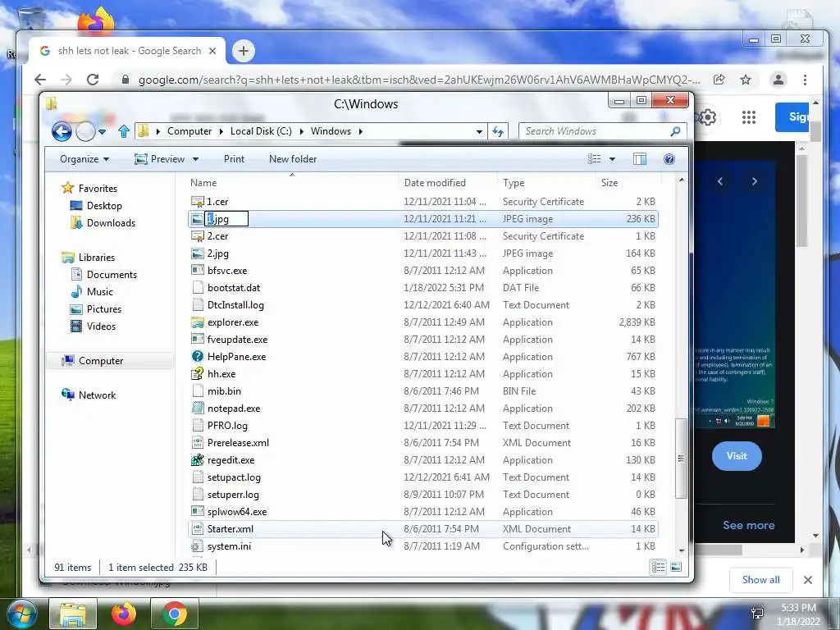This screenshot has height=630, width=840.
Task: Sort by the Type column header
Action: tap(546, 183)
